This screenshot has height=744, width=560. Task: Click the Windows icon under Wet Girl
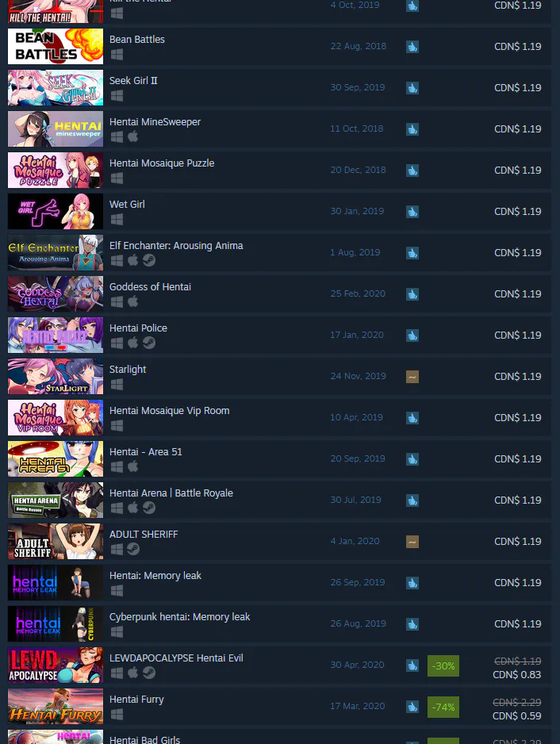tap(117, 219)
